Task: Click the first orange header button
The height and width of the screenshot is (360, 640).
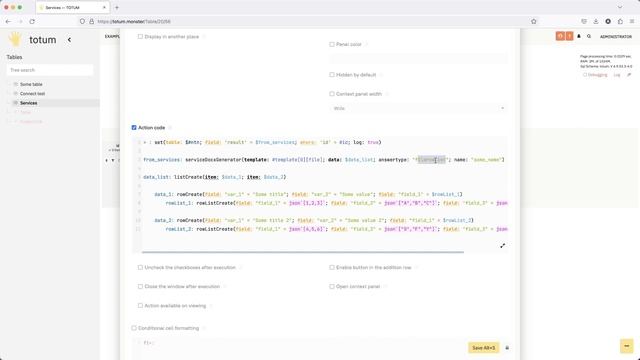Action: (x=560, y=36)
